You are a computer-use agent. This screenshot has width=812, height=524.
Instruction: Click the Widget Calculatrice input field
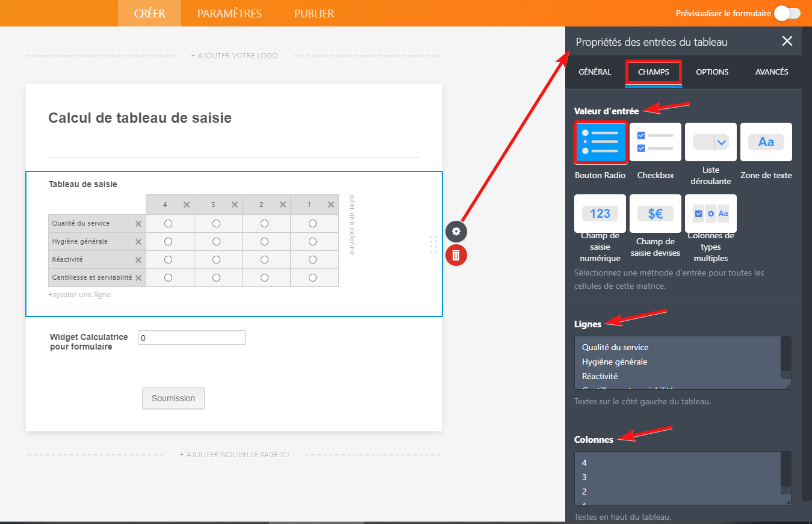tap(191, 338)
